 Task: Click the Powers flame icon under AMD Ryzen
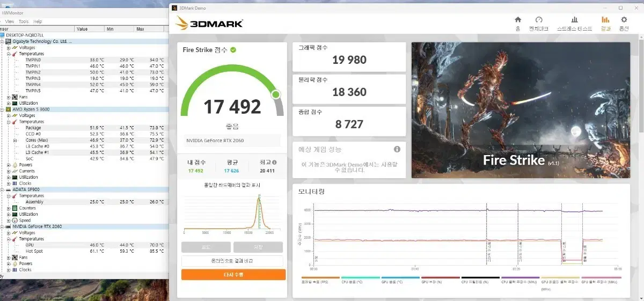(14, 165)
